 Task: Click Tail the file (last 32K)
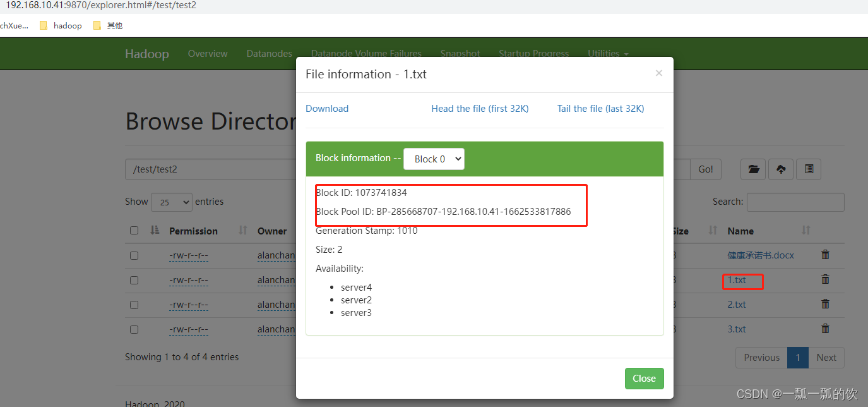600,109
